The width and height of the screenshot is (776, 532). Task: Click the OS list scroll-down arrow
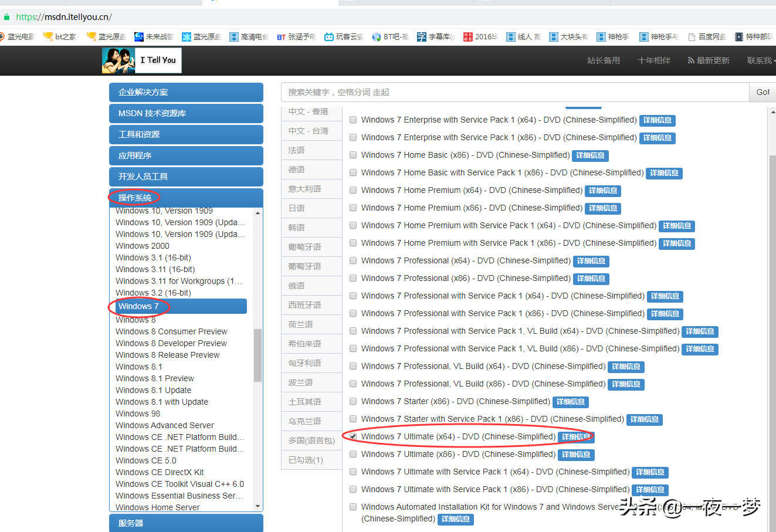click(258, 506)
